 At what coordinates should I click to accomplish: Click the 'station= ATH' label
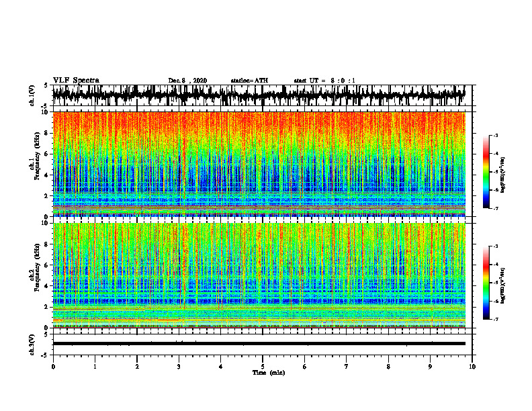pos(249,81)
